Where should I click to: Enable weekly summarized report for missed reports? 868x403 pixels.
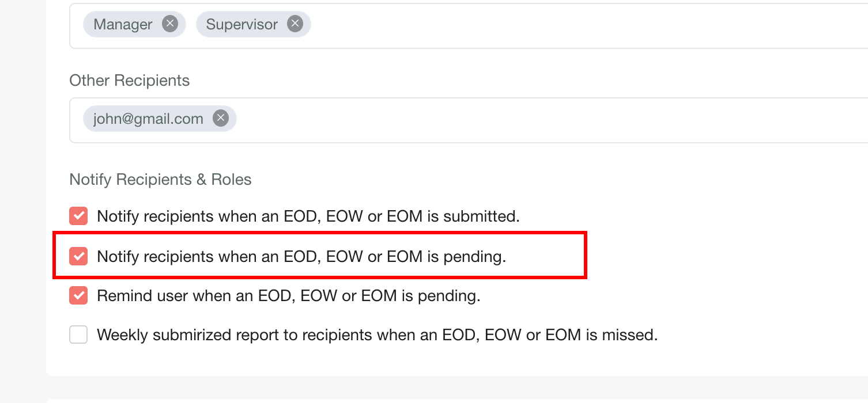click(78, 334)
